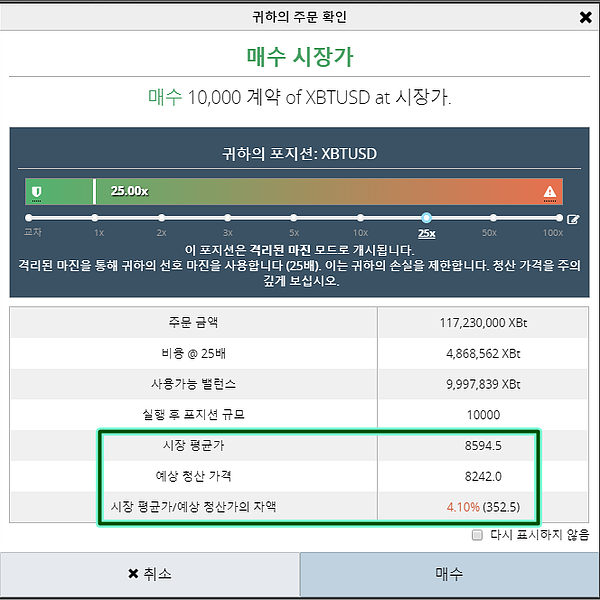Click the warning triangle icon on the risk bar
This screenshot has height=600, width=600.
click(x=549, y=192)
